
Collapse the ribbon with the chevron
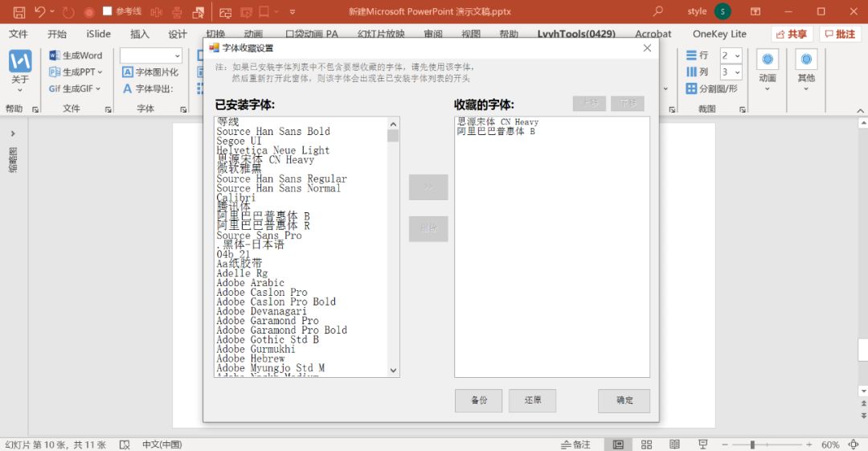pos(860,111)
